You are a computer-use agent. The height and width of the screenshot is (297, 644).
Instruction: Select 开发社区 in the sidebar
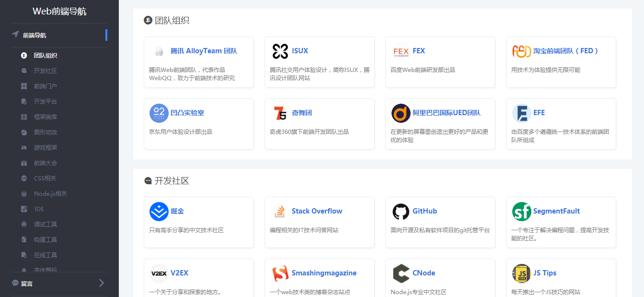pyautogui.click(x=46, y=71)
